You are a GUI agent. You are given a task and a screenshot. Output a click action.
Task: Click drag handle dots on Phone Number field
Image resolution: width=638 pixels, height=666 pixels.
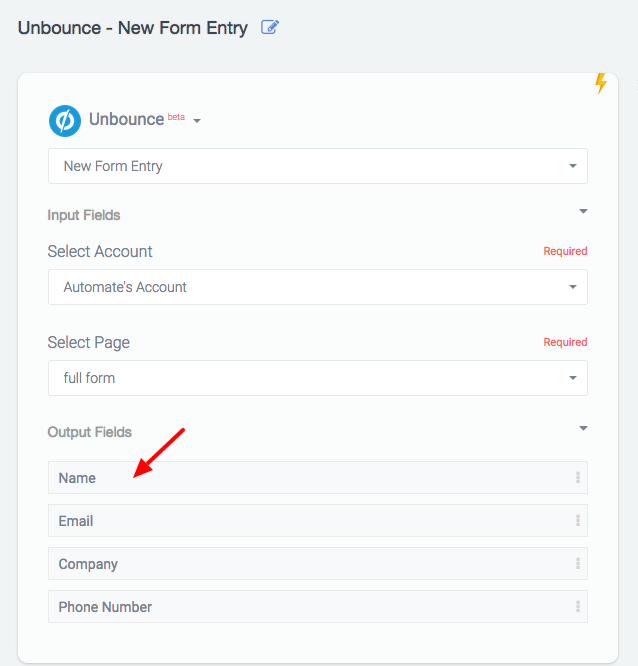point(578,606)
